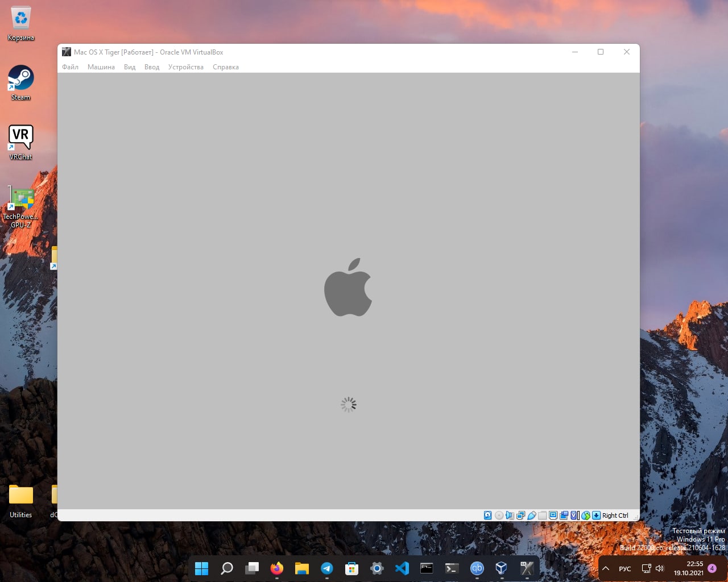This screenshot has height=582, width=728.
Task: Open notifications badge showing 4
Action: [x=712, y=568]
